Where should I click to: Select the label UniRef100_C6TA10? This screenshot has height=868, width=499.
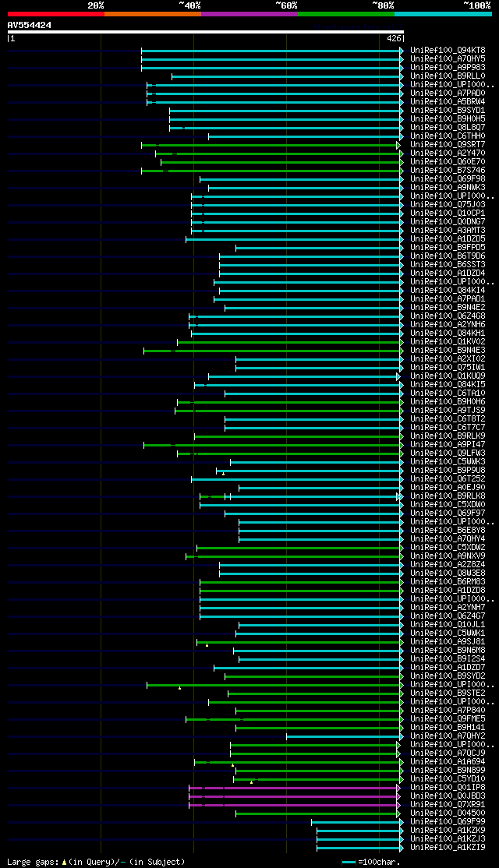click(x=448, y=393)
